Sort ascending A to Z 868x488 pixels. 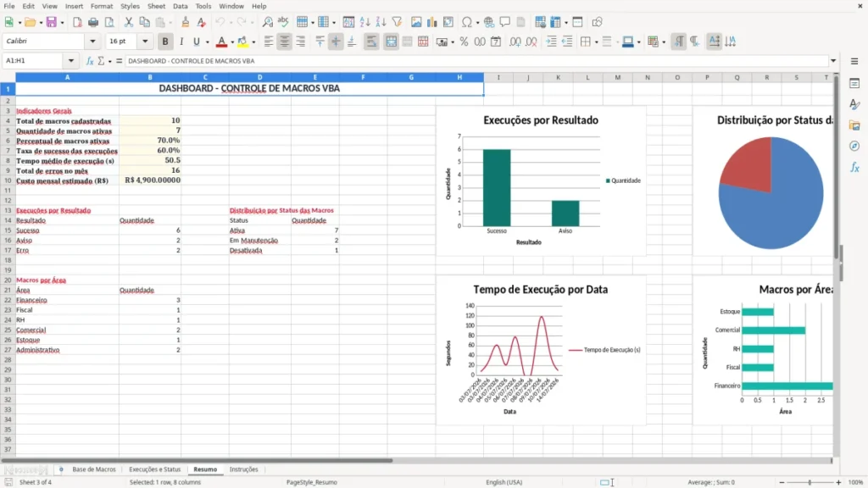point(364,22)
